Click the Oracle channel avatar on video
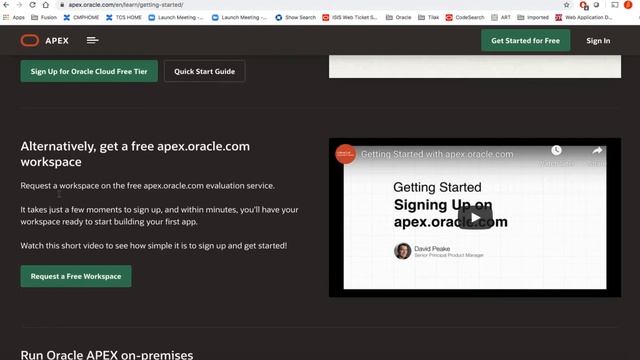 (345, 154)
